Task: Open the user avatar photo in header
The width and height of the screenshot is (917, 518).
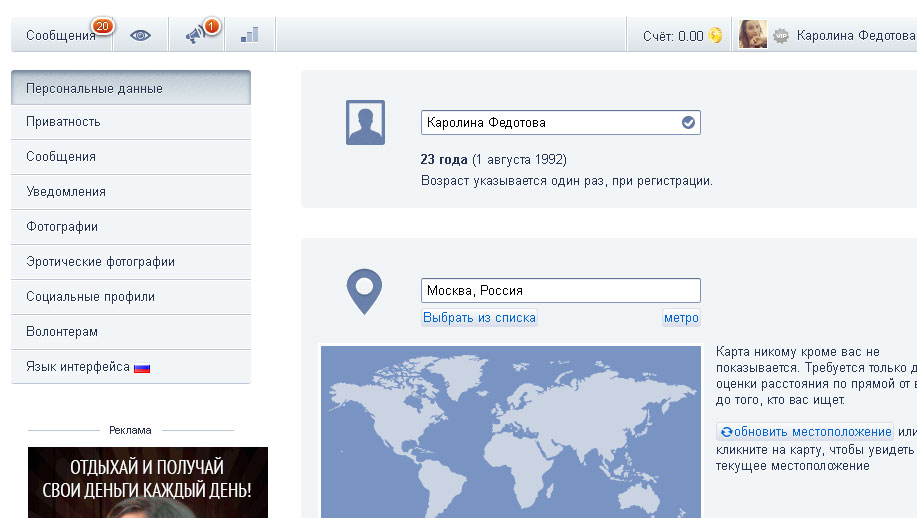Action: point(753,34)
